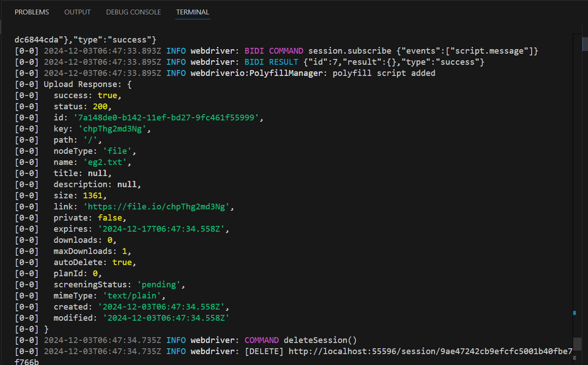Screen dimensions: 588x365
Task: Open the localhost:55596 session URL
Action: 430,351
